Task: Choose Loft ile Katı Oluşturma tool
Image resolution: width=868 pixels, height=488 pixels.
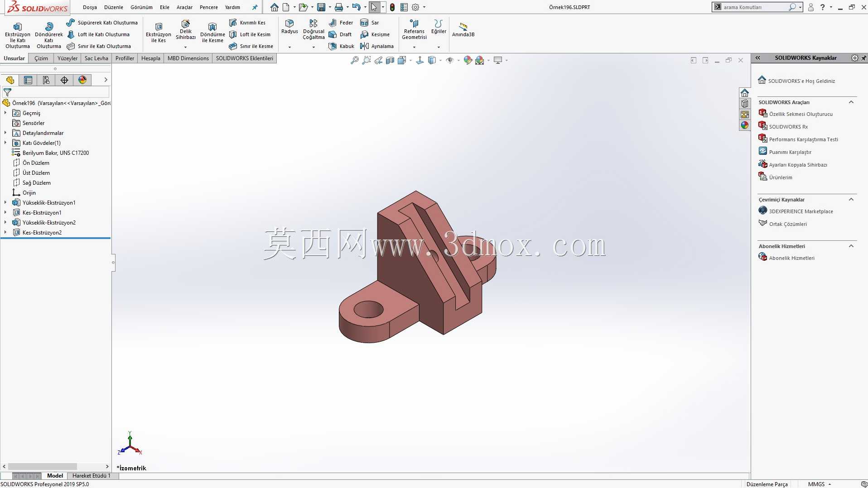Action: pyautogui.click(x=98, y=34)
